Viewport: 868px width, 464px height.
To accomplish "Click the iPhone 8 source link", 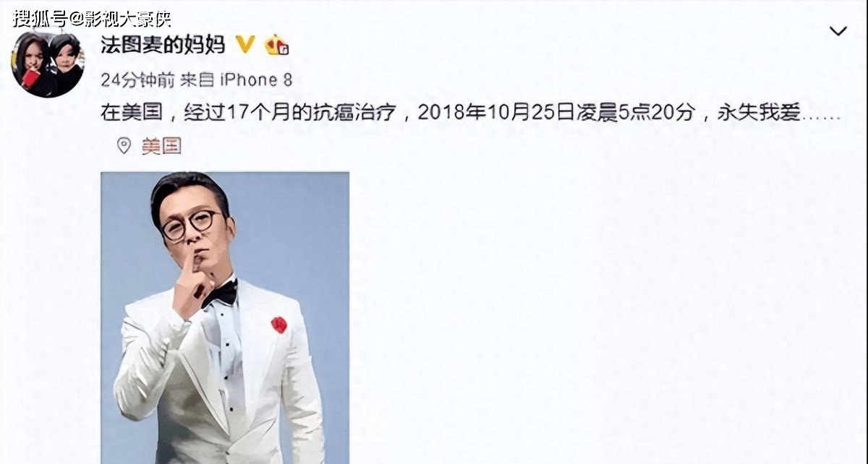I will pyautogui.click(x=256, y=80).
